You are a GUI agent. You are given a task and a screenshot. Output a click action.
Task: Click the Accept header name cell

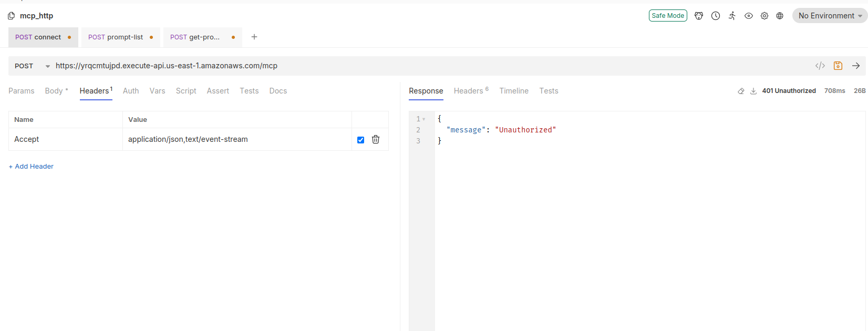[x=66, y=139]
